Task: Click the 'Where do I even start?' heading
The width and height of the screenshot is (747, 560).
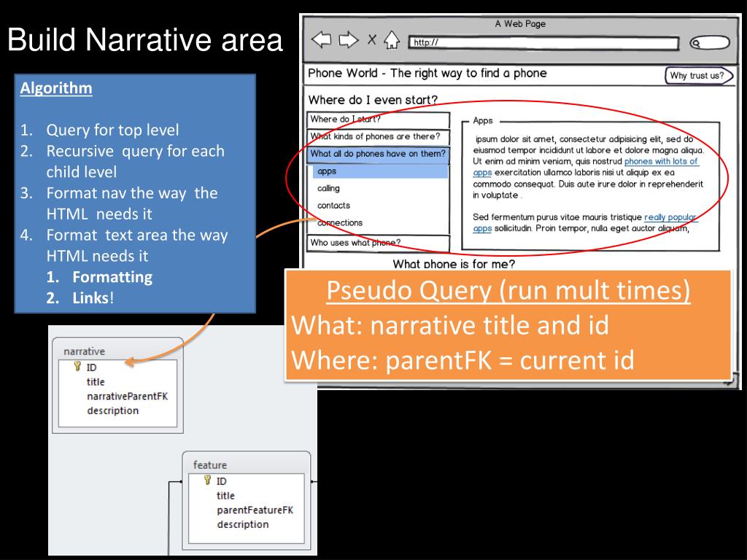Action: 373,100
